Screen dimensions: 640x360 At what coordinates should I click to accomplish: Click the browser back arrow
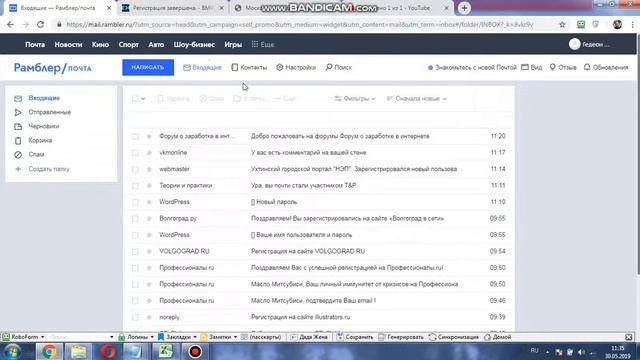click(x=10, y=24)
